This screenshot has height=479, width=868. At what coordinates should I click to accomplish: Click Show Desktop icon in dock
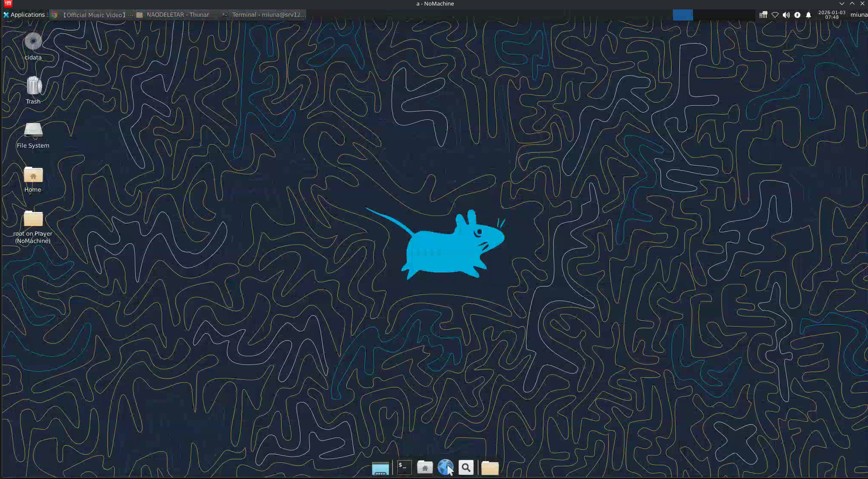(380, 468)
